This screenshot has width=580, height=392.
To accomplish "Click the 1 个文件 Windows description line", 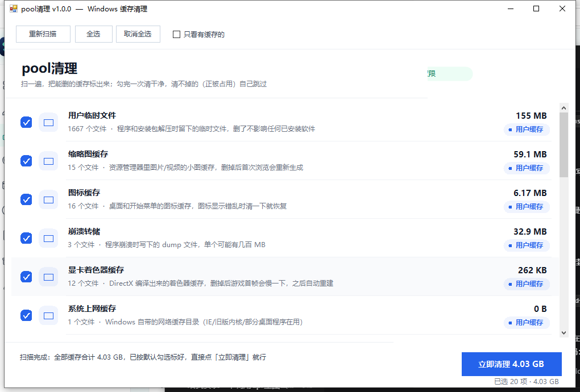I will [x=185, y=322].
